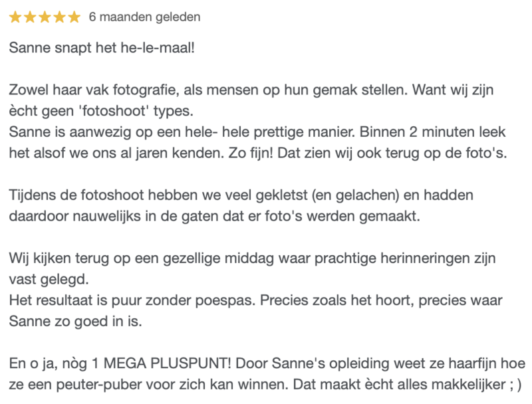Image resolution: width=532 pixels, height=404 pixels.
Task: Click the second gold star
Action: tap(30, 17)
